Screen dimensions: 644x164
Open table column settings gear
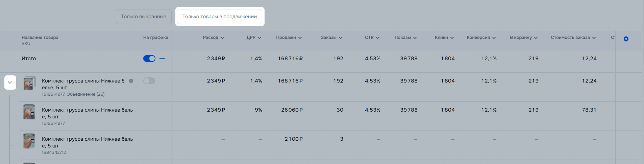pos(626,39)
